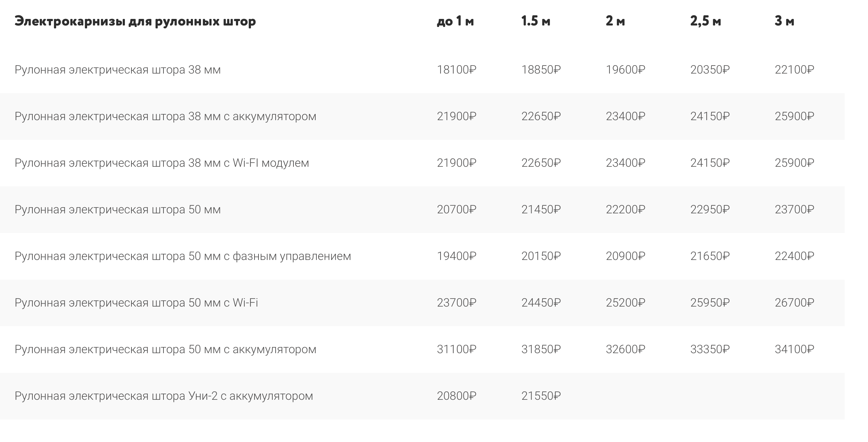This screenshot has height=442, width=868.
Task: Click 'Рулонная электрическая штора 50 мм' row name
Action: (x=118, y=210)
